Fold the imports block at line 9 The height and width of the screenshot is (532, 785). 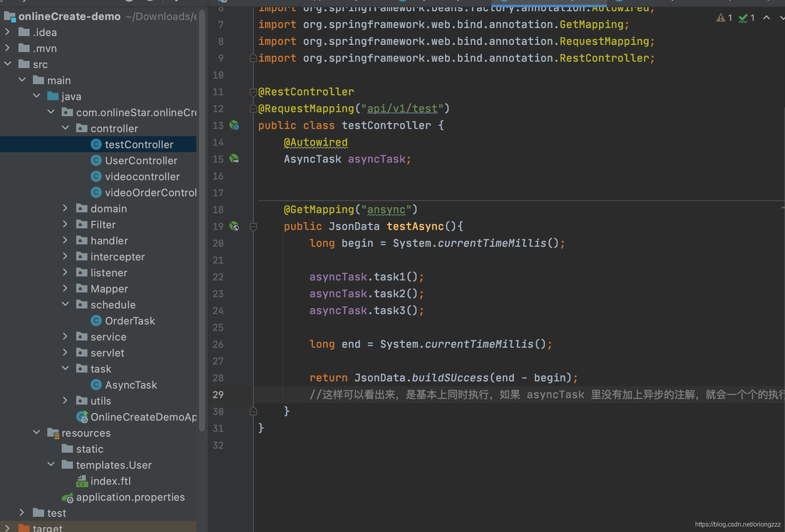click(253, 58)
